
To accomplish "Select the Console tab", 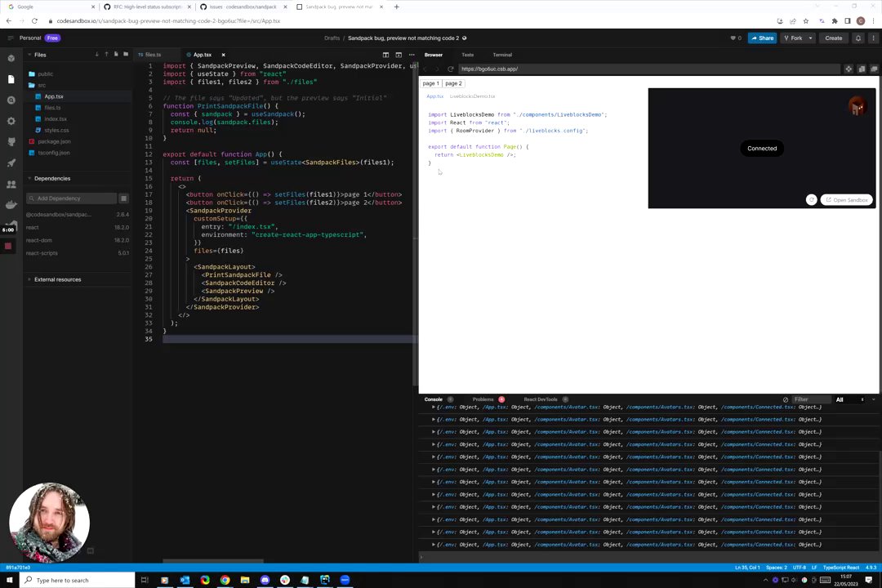I will coord(433,399).
